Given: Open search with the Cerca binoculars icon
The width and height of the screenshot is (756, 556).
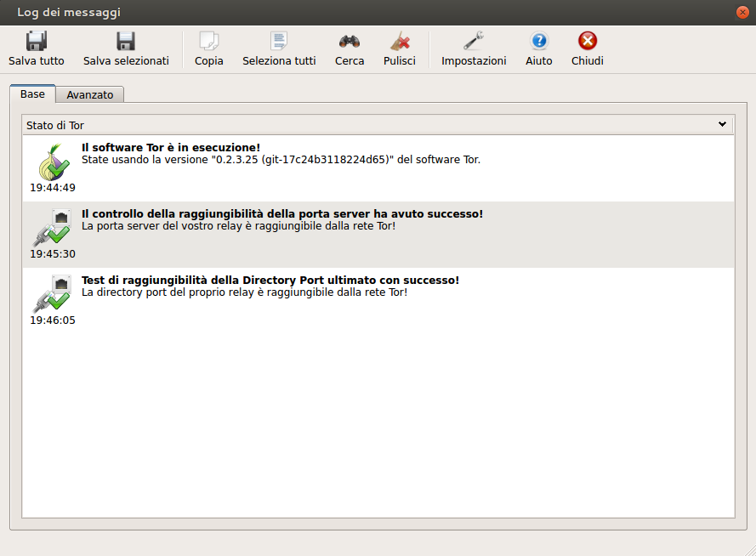Looking at the screenshot, I should click(x=350, y=41).
